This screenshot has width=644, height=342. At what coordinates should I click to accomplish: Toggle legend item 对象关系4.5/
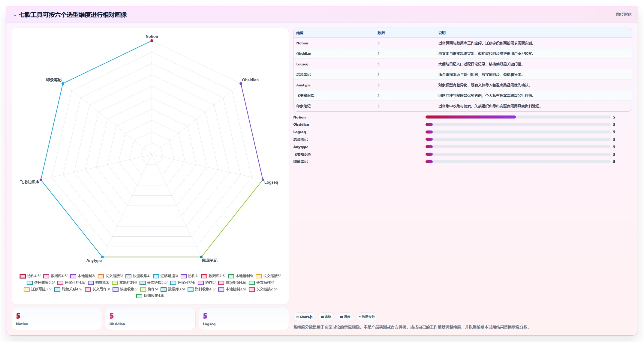68,289
